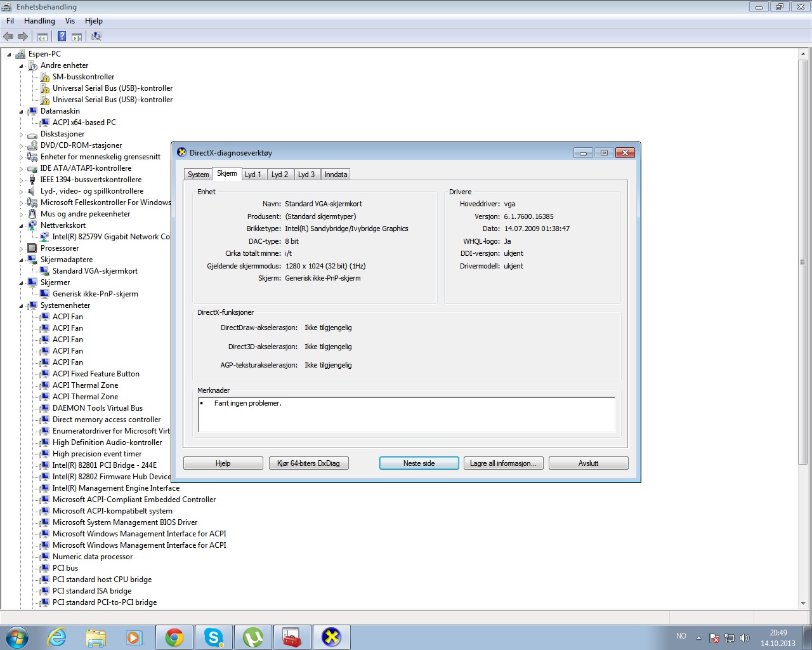
Task: Select ACPI x64-based PC entry
Action: [x=84, y=123]
